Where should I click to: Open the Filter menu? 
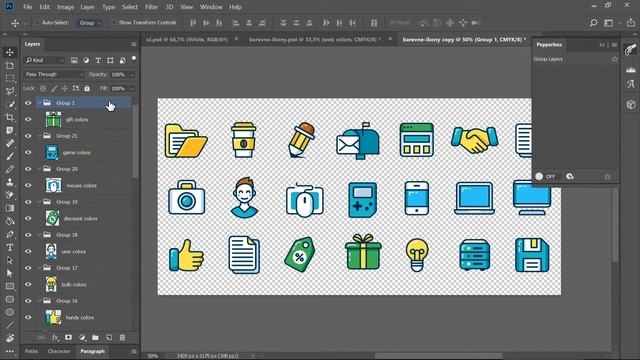(x=151, y=7)
